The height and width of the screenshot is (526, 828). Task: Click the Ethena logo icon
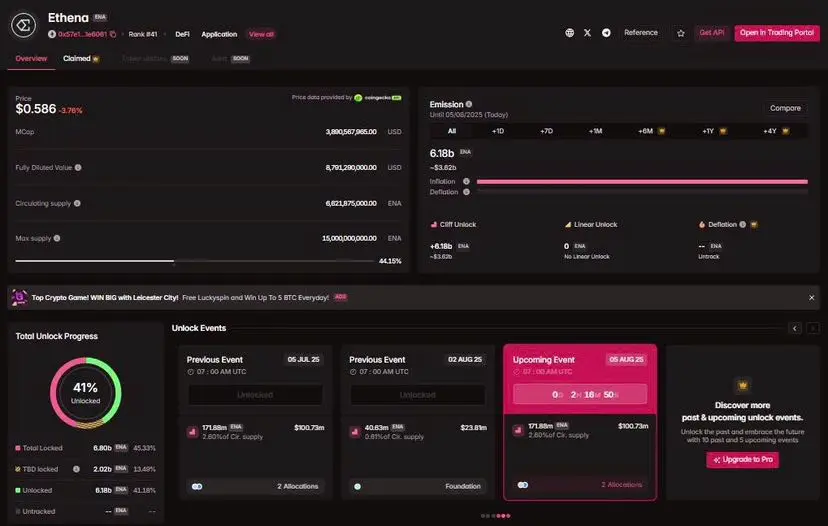[24, 25]
